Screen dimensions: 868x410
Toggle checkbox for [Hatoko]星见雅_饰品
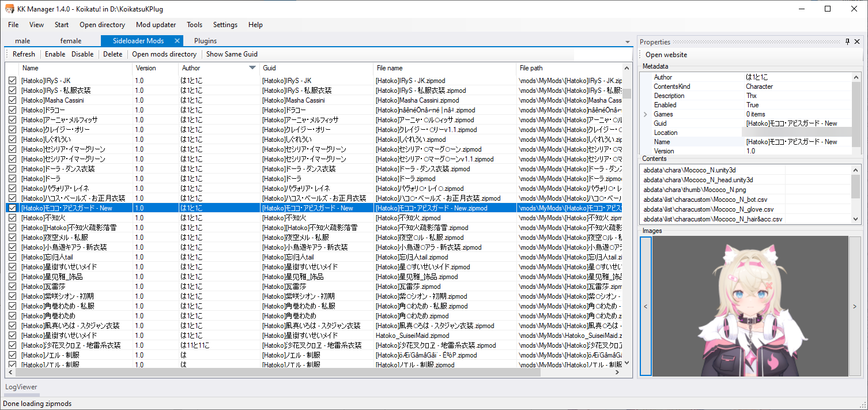(x=12, y=277)
